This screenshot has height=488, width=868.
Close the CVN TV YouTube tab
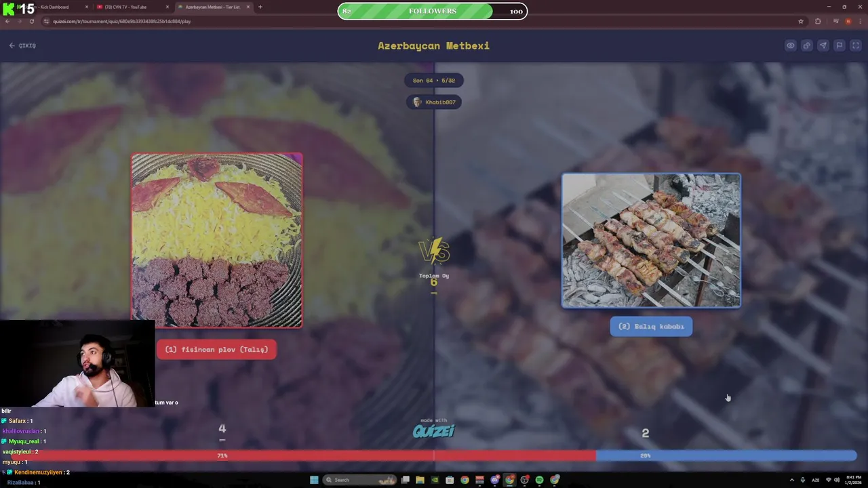pos(167,7)
